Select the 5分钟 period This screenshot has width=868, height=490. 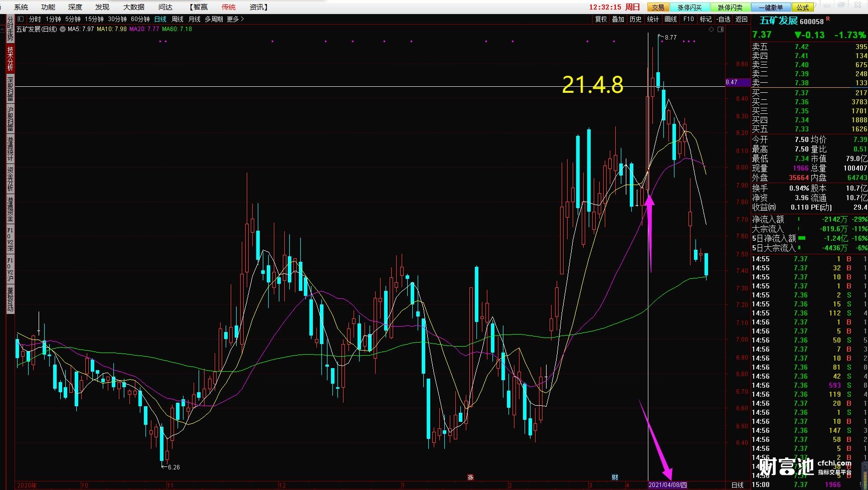pos(73,19)
